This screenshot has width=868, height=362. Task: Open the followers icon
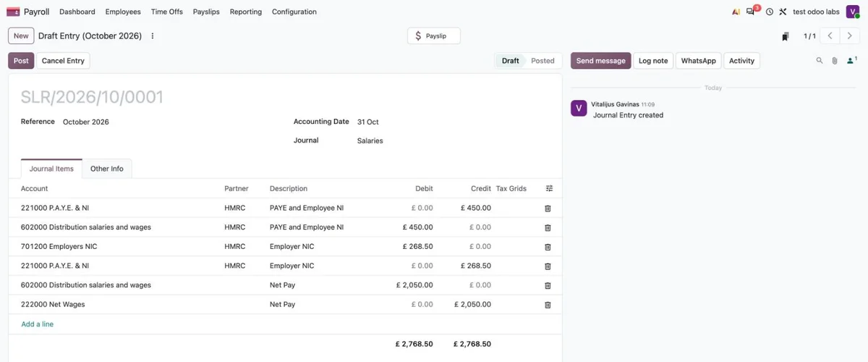[851, 61]
